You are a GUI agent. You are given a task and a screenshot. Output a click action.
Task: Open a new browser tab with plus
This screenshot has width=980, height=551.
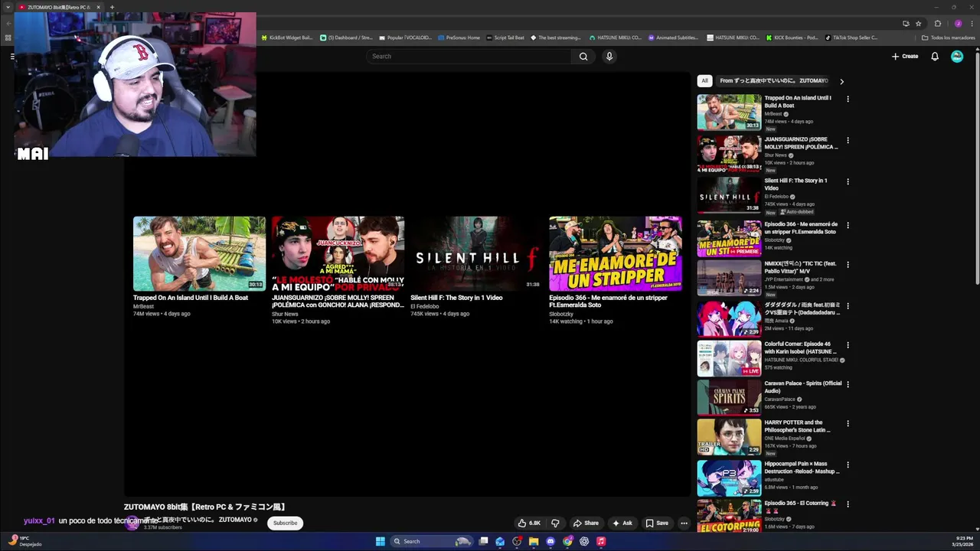112,7
